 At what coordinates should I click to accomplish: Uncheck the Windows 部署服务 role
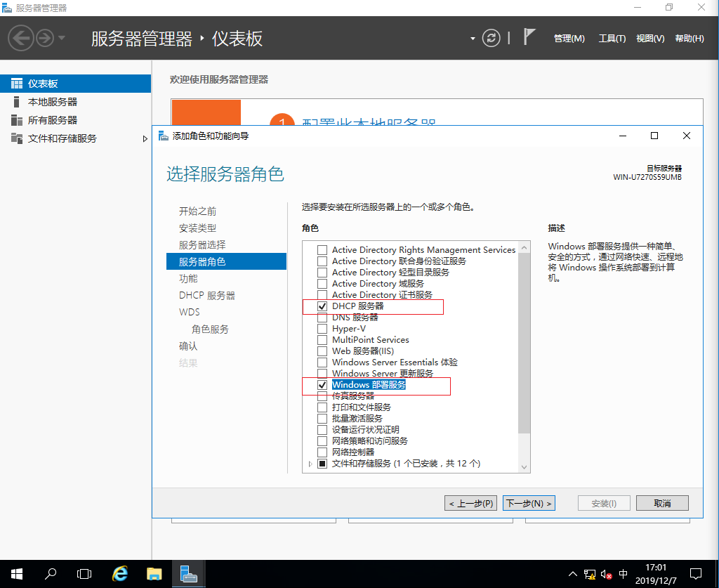[x=322, y=385]
